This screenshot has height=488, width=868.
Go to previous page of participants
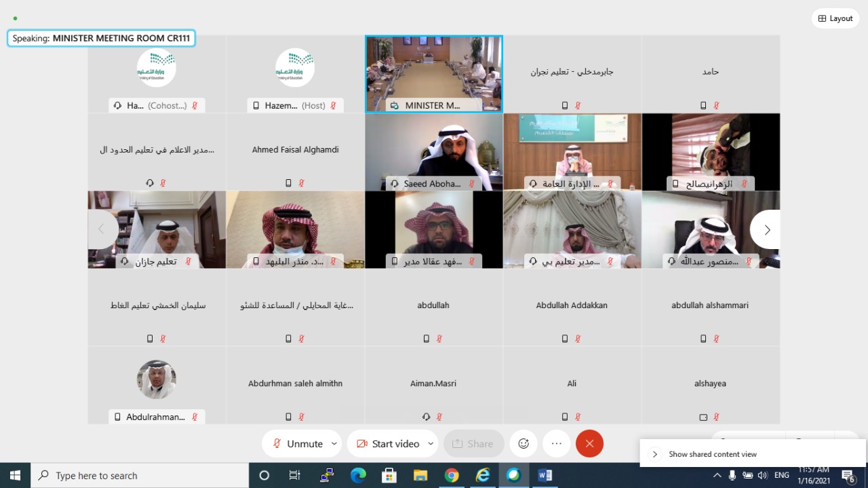click(x=101, y=229)
